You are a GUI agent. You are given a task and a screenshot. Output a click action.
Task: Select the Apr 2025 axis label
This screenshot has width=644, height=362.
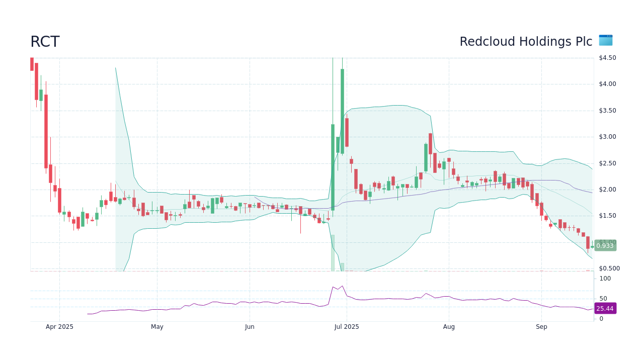tap(59, 326)
